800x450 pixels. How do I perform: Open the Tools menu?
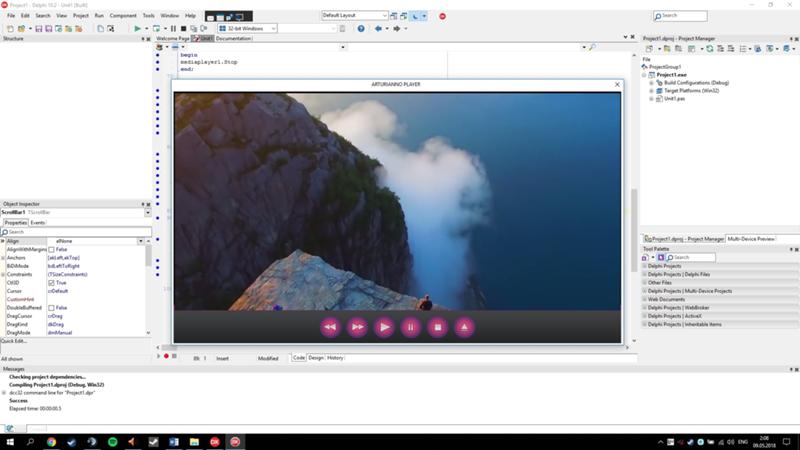pyautogui.click(x=148, y=16)
